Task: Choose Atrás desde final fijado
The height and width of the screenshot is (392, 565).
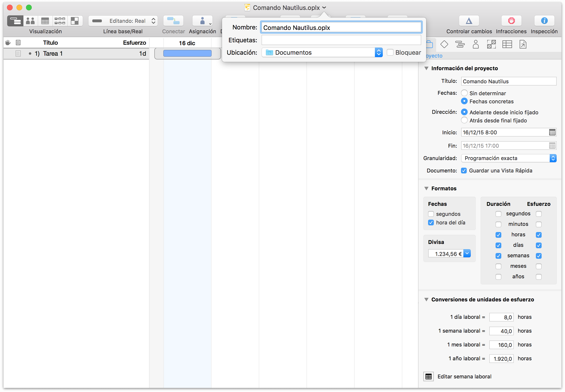Action: click(464, 120)
